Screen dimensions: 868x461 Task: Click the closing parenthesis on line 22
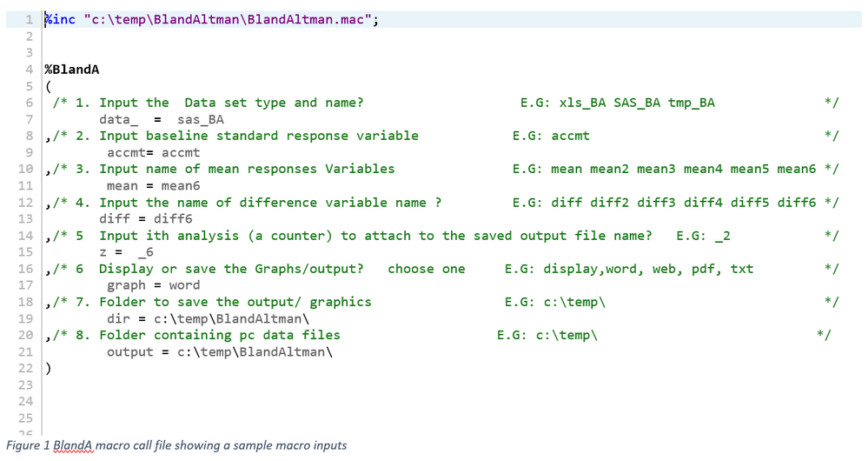click(x=49, y=368)
